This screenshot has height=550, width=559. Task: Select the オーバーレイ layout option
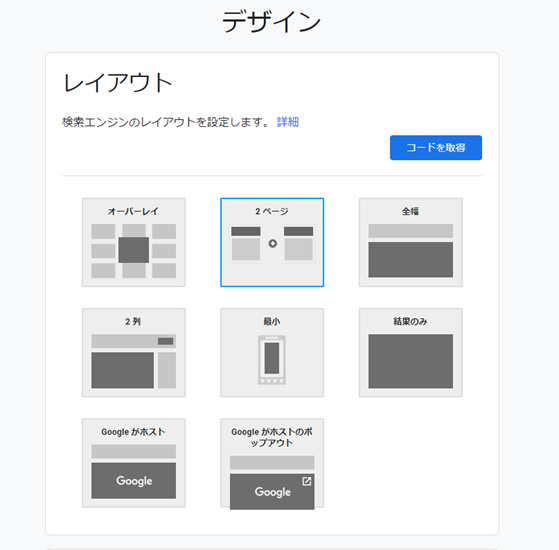coord(134,242)
